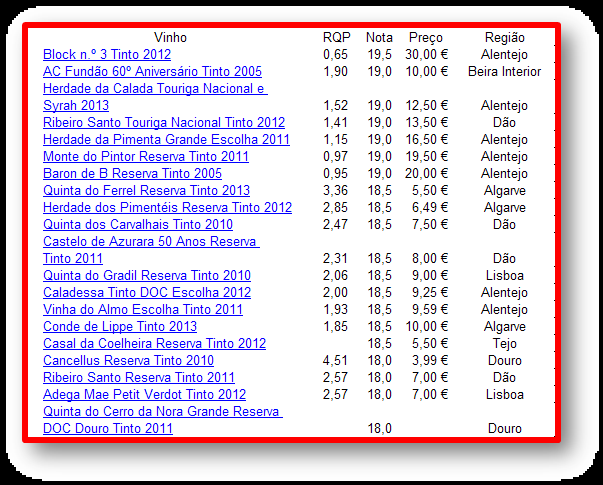
Task: Select the 6,49 € price cell
Action: point(430,208)
